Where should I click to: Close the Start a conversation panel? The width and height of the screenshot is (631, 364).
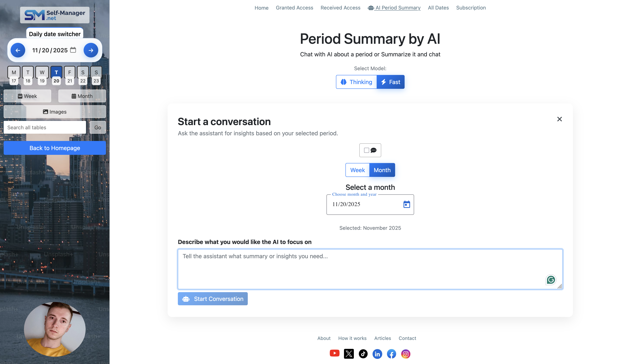click(x=559, y=119)
